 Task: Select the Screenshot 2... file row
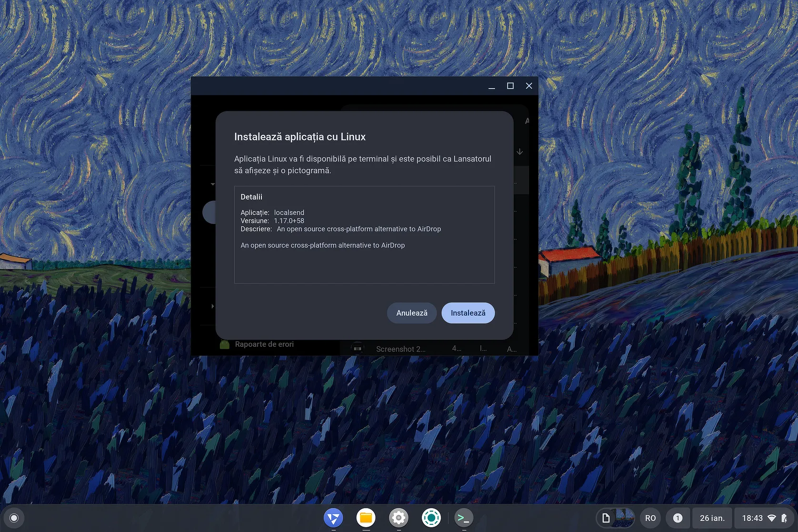coord(400,349)
